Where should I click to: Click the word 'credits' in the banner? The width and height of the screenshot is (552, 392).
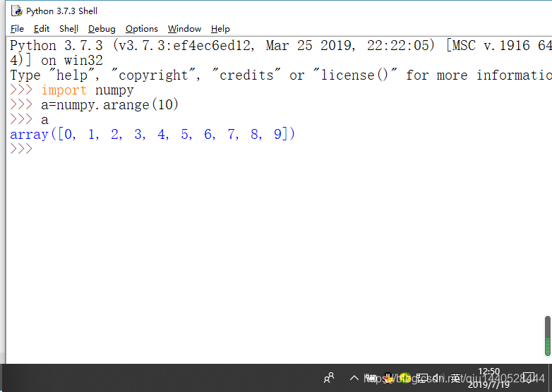click(x=246, y=75)
